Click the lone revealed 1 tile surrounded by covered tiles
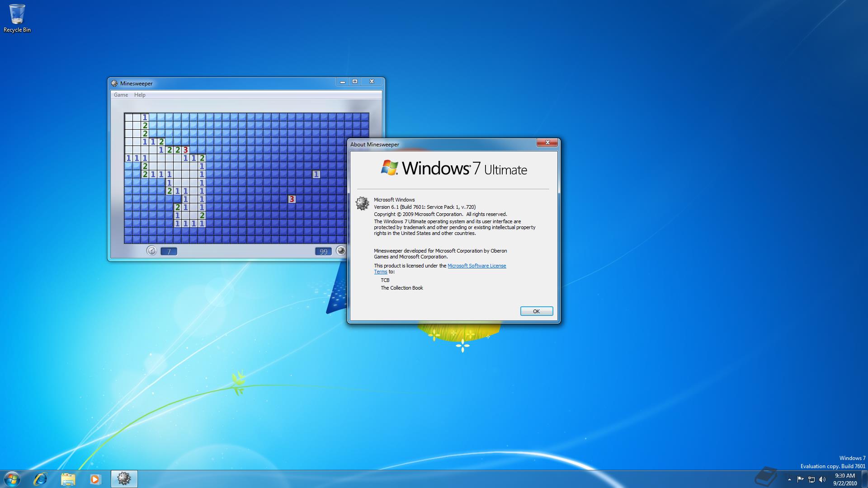The width and height of the screenshot is (868, 488). click(x=316, y=174)
